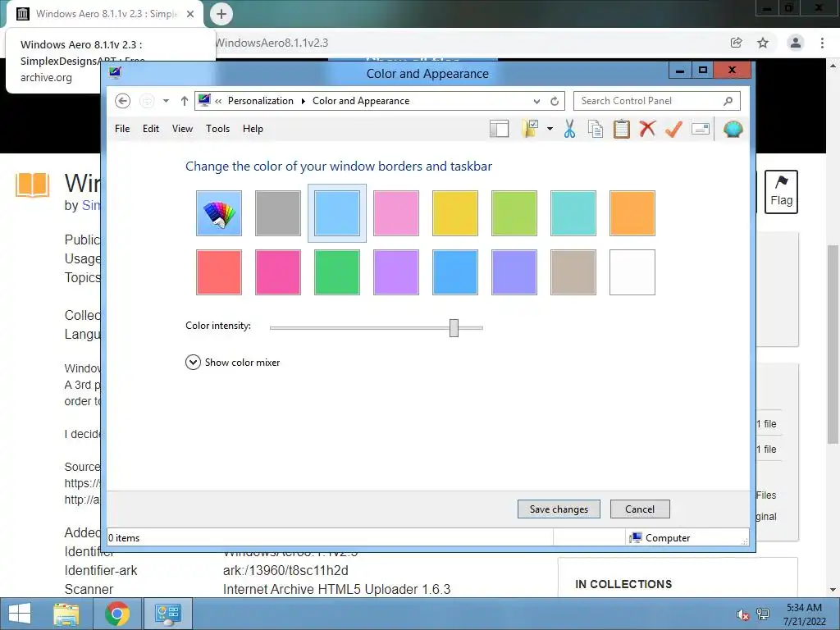The height and width of the screenshot is (630, 840).
Task: Click the muted volume tray icon
Action: pyautogui.click(x=742, y=614)
